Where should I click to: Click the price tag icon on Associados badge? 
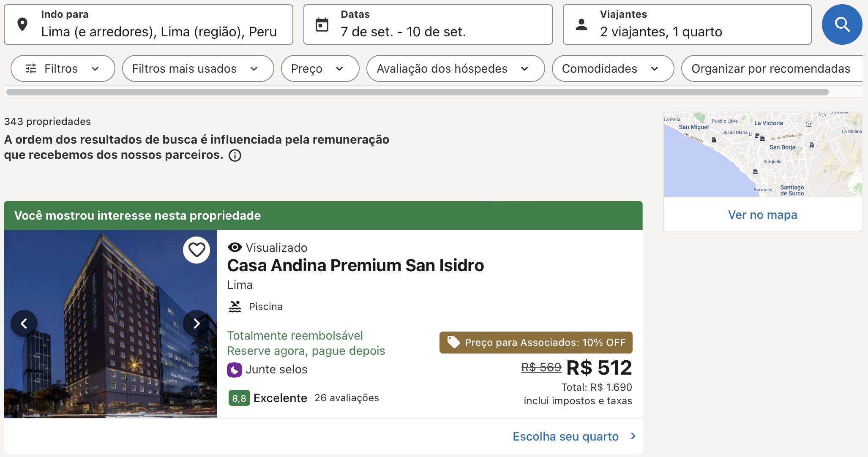(x=453, y=342)
